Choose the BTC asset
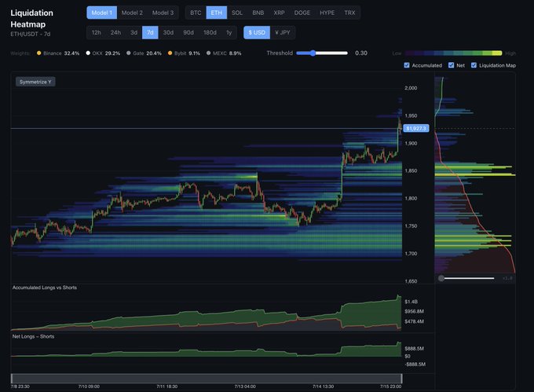Screen dimensions: 534x392 tap(196, 13)
